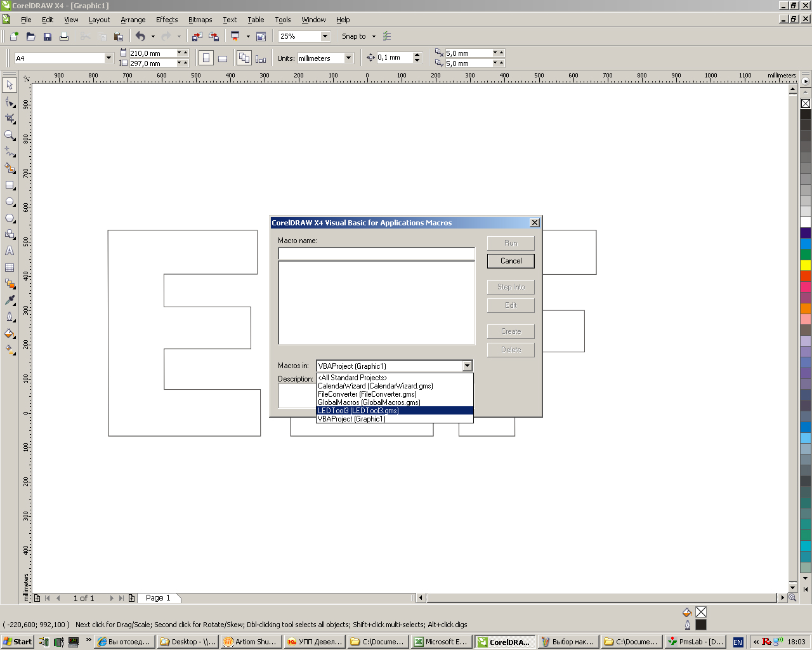Click the Page 1 tab
812x650 pixels.
point(158,598)
